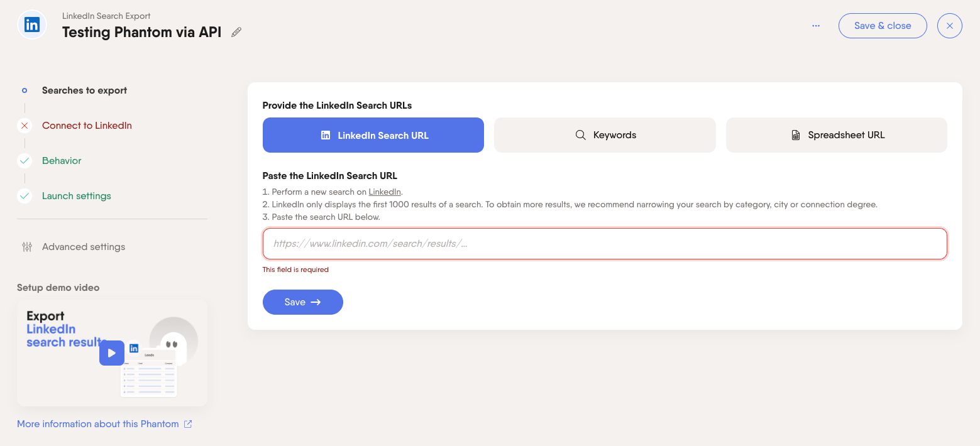Focus the LinkedIn search URL input field
The image size is (980, 446).
pos(605,244)
